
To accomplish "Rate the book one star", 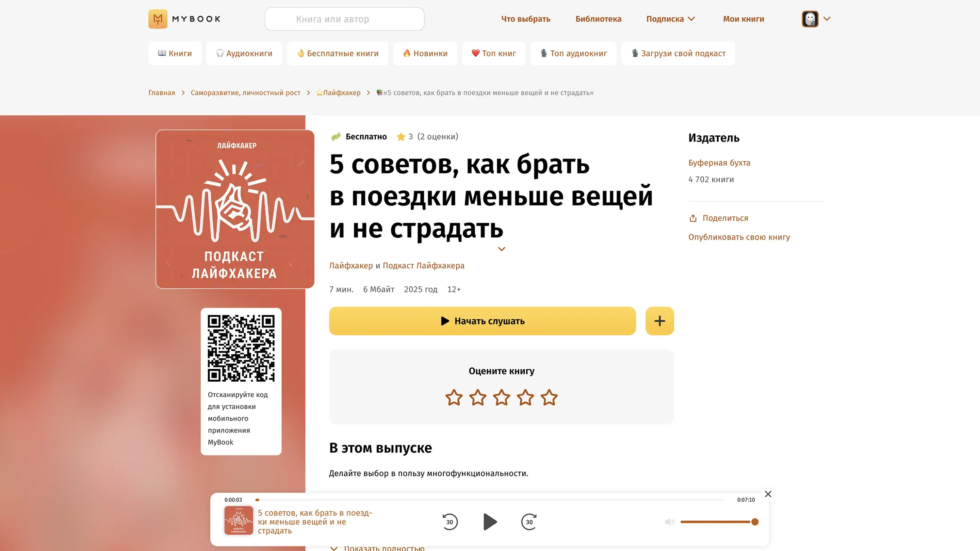I will pos(454,397).
